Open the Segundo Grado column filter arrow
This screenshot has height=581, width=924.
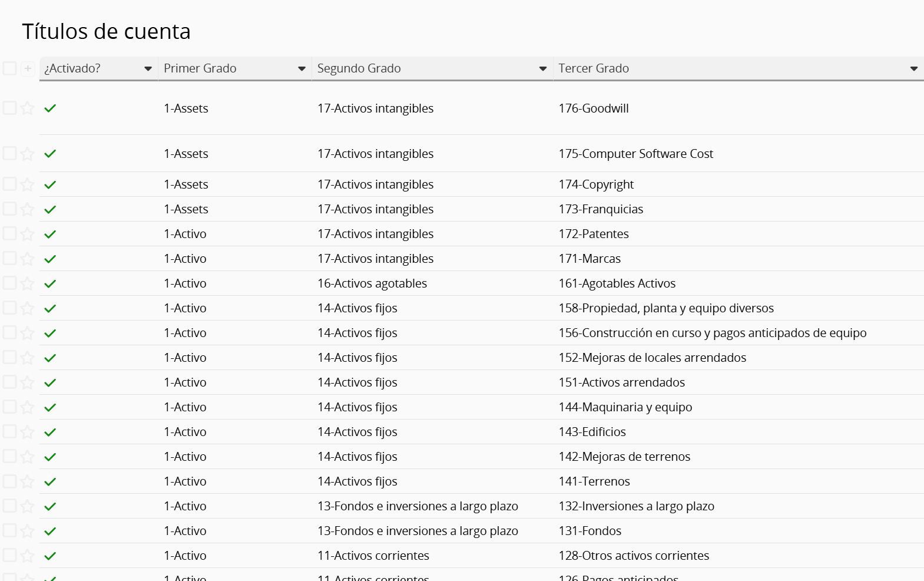pos(542,69)
